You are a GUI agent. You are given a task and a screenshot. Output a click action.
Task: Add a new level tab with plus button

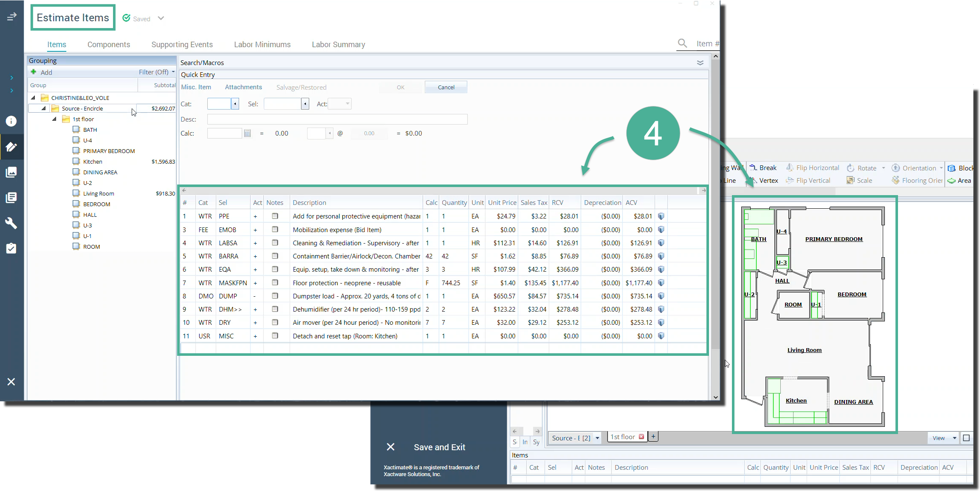coord(653,437)
